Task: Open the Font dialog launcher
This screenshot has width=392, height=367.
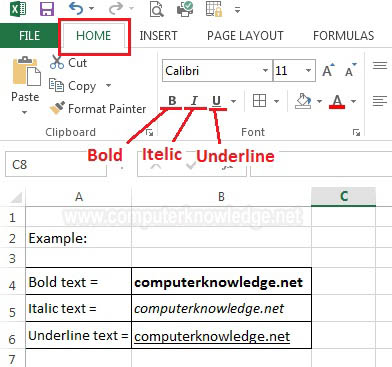Action: tap(356, 133)
